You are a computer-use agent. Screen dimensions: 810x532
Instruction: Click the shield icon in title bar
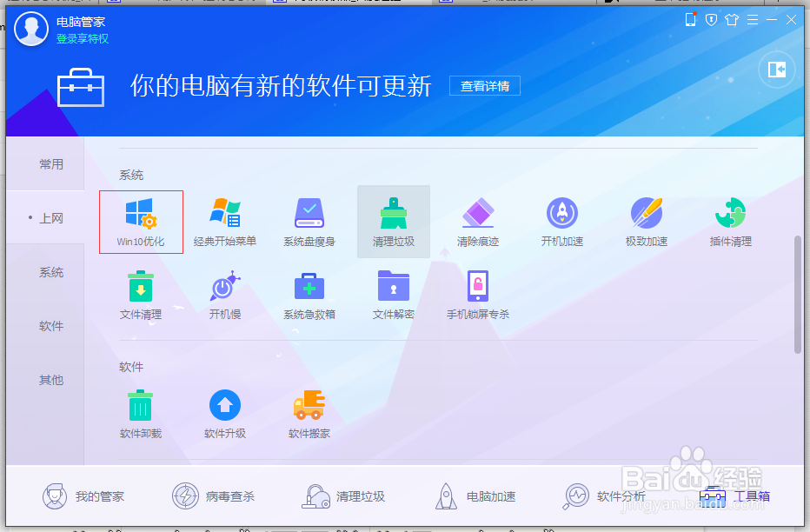pos(711,20)
